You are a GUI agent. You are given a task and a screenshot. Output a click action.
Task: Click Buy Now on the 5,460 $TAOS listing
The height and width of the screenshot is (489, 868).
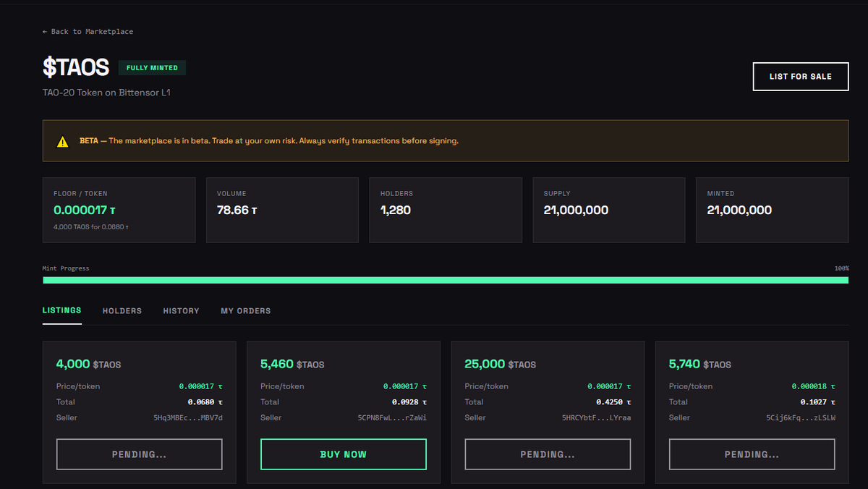344,454
